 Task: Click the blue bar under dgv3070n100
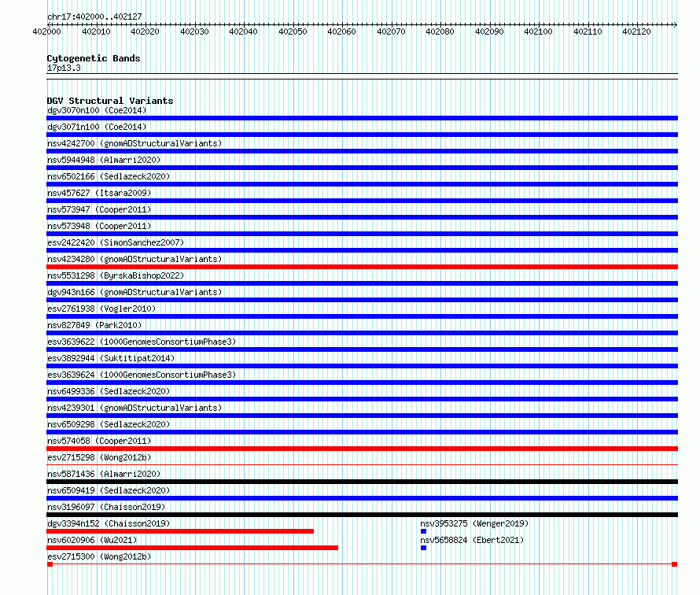tap(362, 118)
